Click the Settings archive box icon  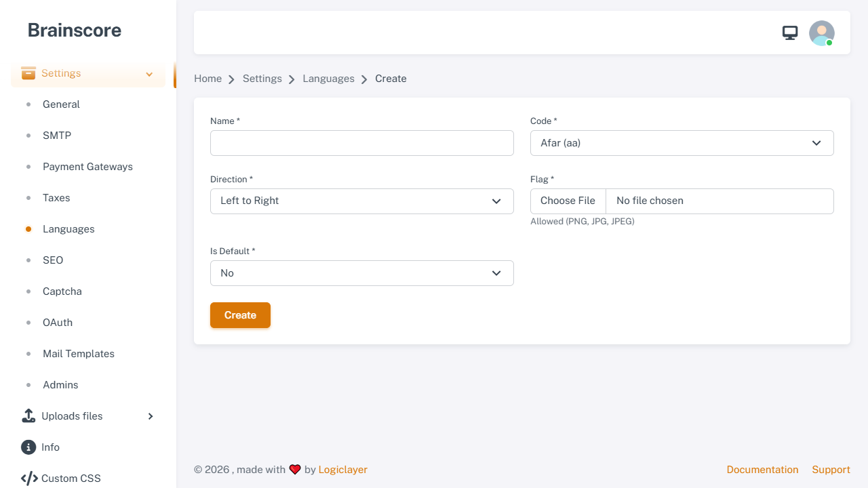coord(28,73)
